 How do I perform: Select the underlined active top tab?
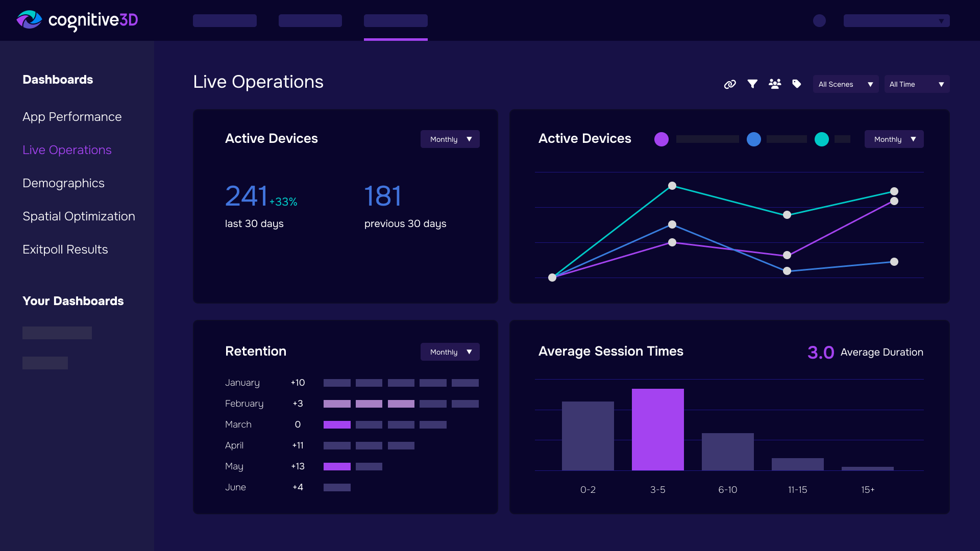(396, 21)
